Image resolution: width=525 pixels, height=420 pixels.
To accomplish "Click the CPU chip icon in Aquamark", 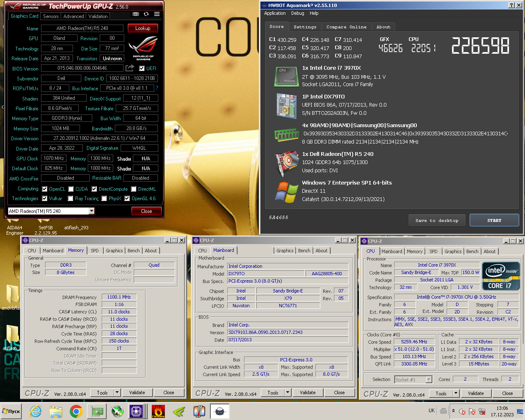I will click(286, 77).
